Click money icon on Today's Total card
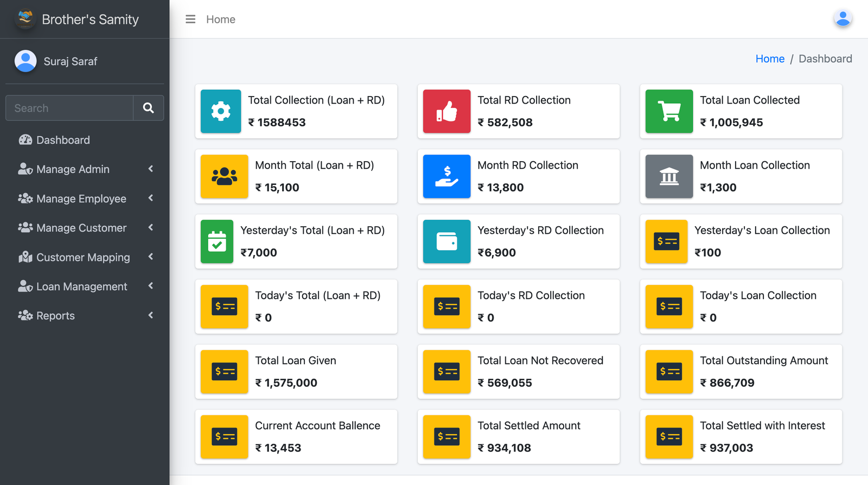 (225, 307)
